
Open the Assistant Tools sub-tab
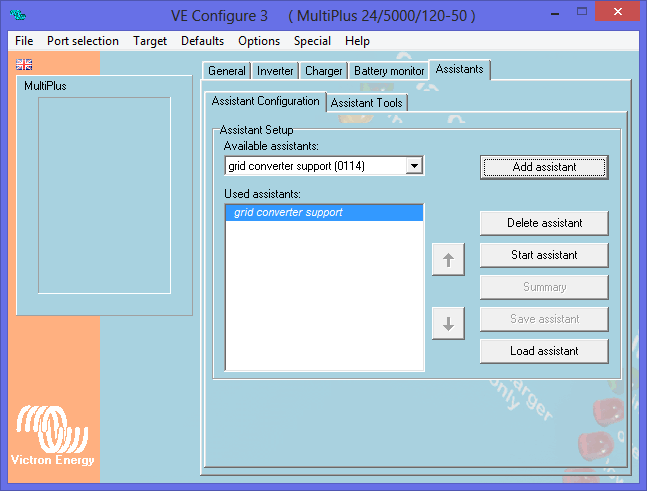click(x=367, y=102)
